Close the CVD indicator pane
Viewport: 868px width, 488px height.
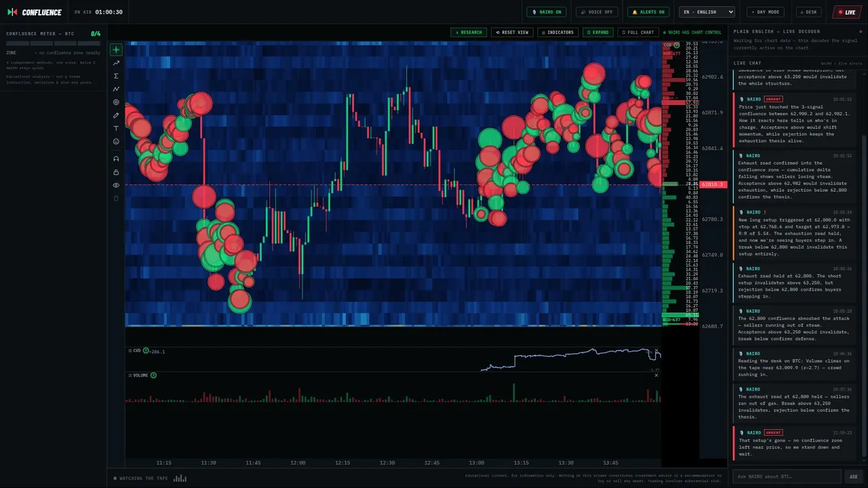656,350
